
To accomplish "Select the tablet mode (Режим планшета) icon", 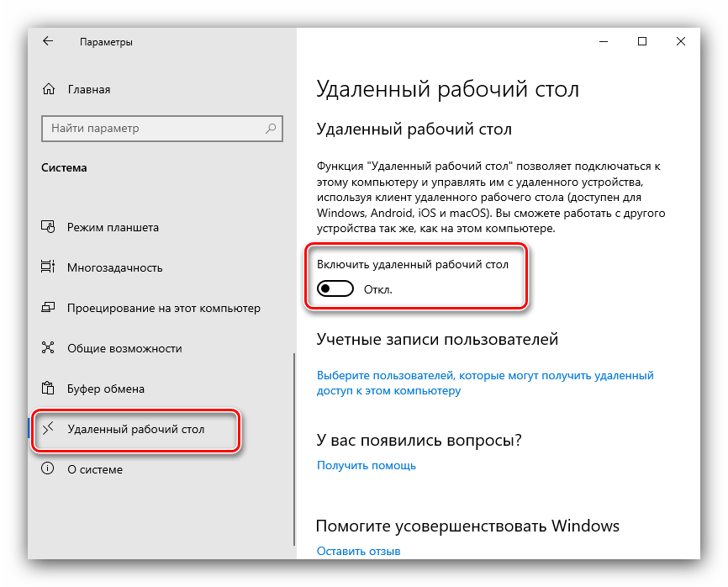I will tap(48, 226).
